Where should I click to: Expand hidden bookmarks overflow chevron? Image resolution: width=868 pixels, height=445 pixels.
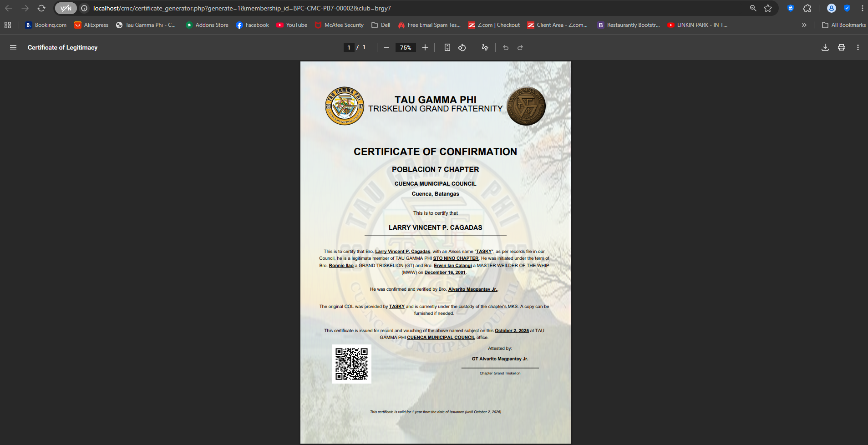tap(804, 25)
